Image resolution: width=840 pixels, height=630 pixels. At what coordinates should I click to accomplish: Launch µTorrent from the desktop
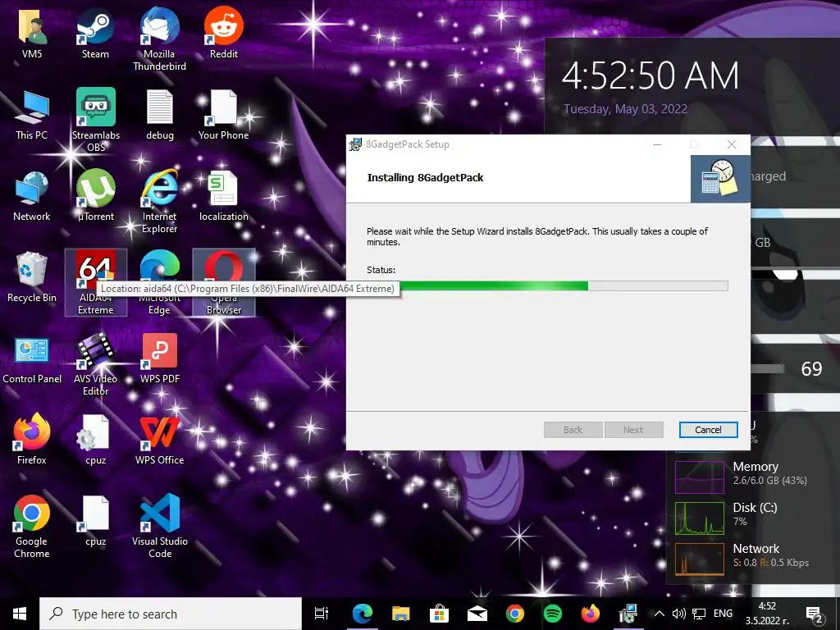(96, 196)
